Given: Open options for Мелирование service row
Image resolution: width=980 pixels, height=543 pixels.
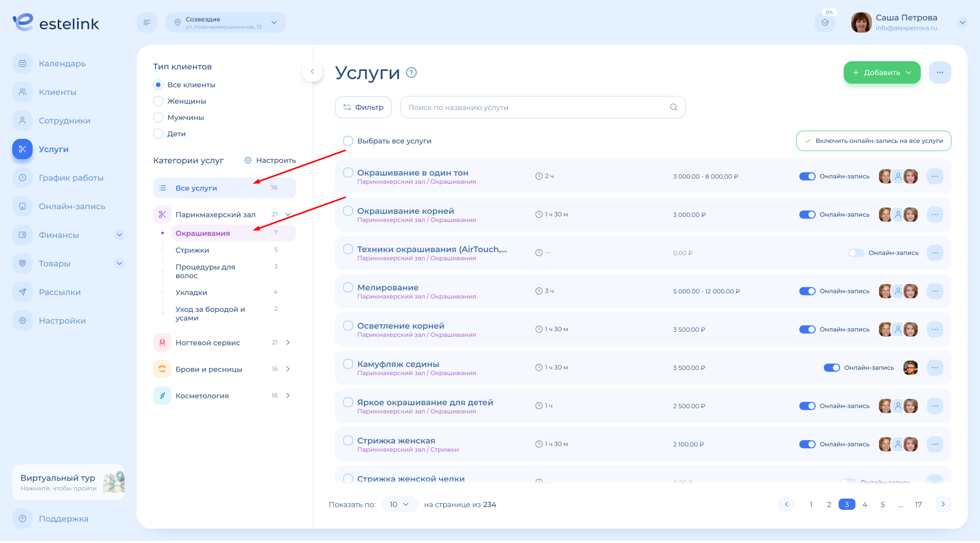Looking at the screenshot, I should (935, 291).
